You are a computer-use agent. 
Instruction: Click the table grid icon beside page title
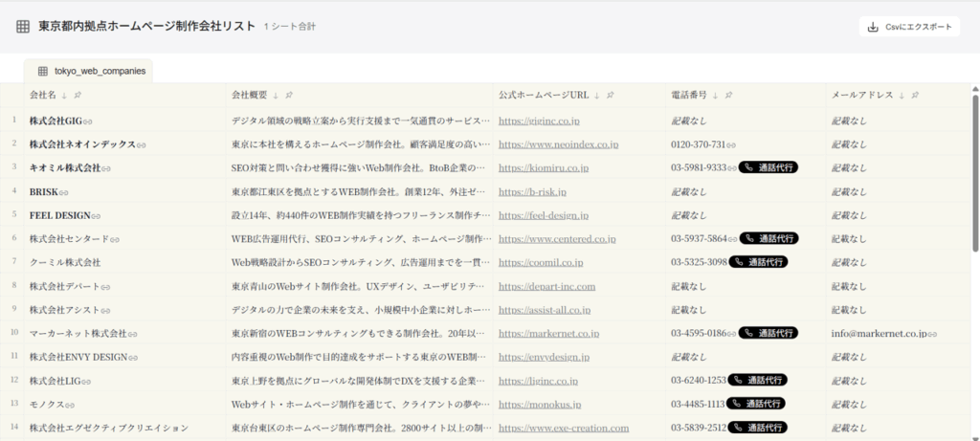[22, 27]
